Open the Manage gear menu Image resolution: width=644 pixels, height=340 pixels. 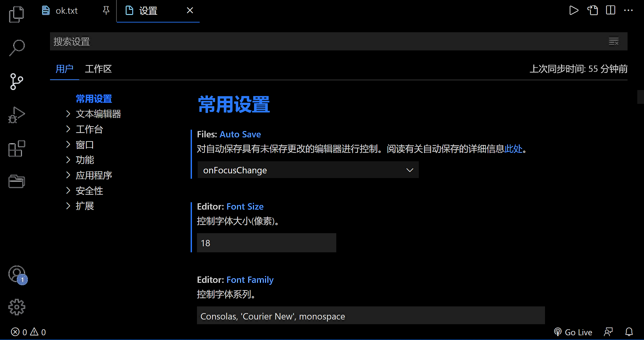coord(16,307)
